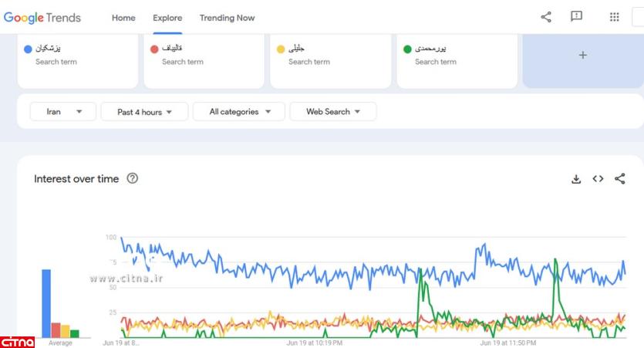The height and width of the screenshot is (348, 644).
Task: Click the blue dot of first search term
Action: pos(28,49)
